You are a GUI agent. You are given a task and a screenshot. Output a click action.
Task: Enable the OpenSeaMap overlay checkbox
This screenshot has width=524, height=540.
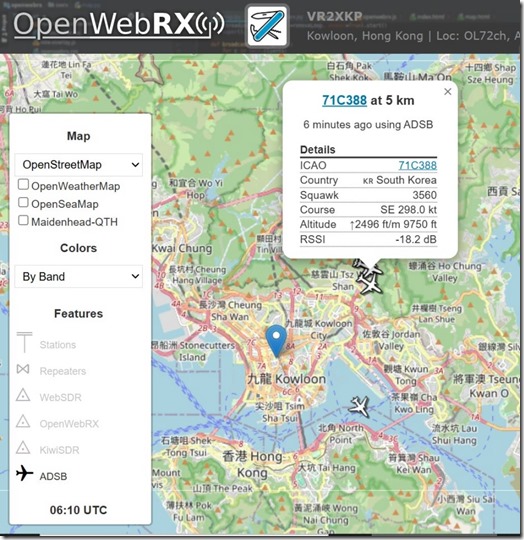point(23,202)
